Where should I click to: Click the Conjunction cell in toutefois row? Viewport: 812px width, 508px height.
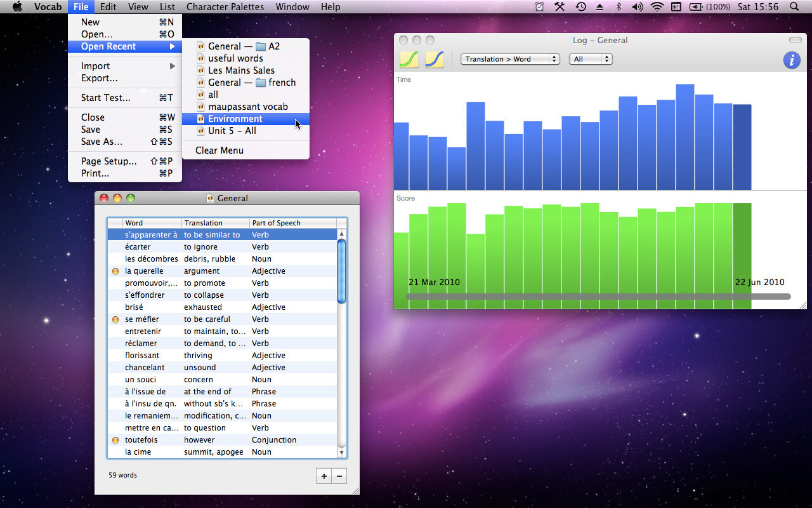point(274,440)
